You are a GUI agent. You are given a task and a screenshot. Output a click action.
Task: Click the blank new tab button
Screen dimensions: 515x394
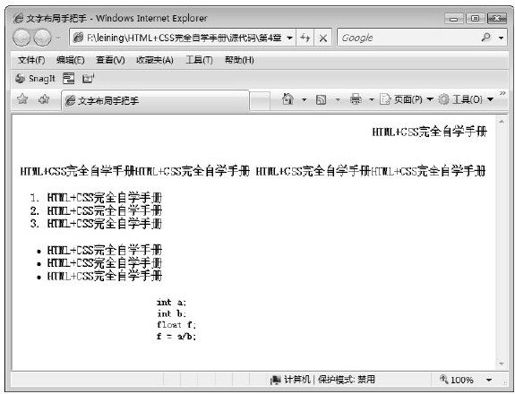[259, 101]
